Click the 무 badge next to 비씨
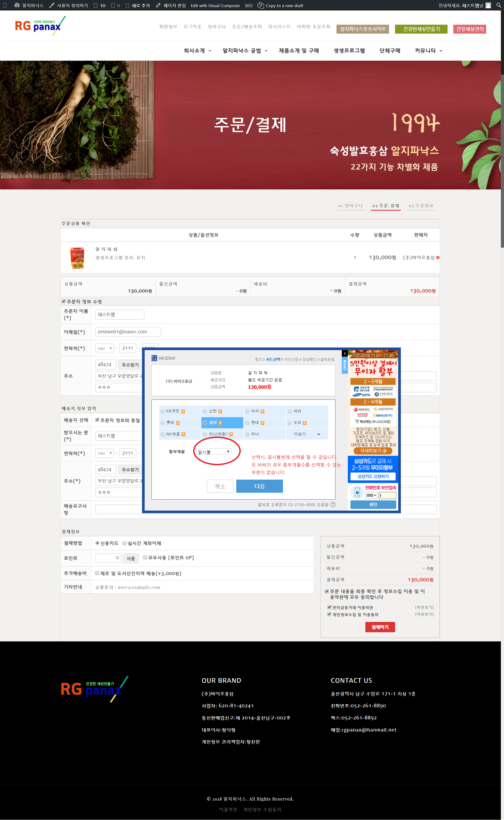The width and height of the screenshot is (504, 820). (x=262, y=411)
